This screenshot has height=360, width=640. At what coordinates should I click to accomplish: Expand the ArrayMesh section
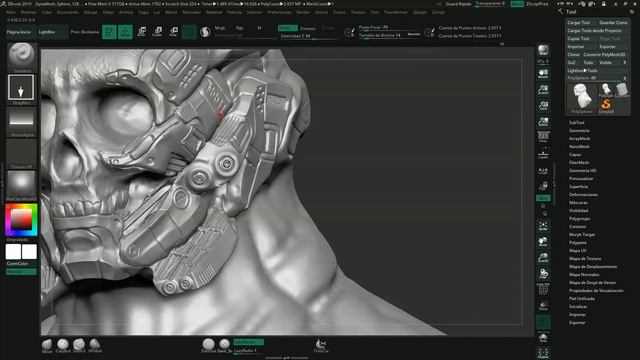coord(580,139)
